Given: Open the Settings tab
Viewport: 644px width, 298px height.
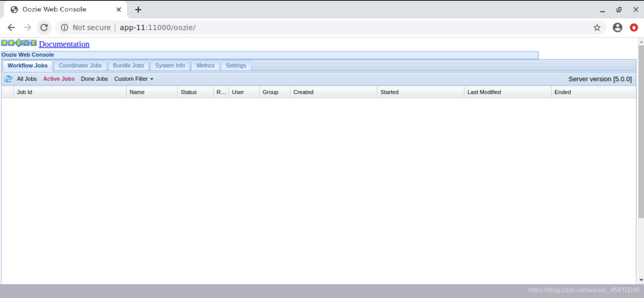Looking at the screenshot, I should (x=236, y=66).
